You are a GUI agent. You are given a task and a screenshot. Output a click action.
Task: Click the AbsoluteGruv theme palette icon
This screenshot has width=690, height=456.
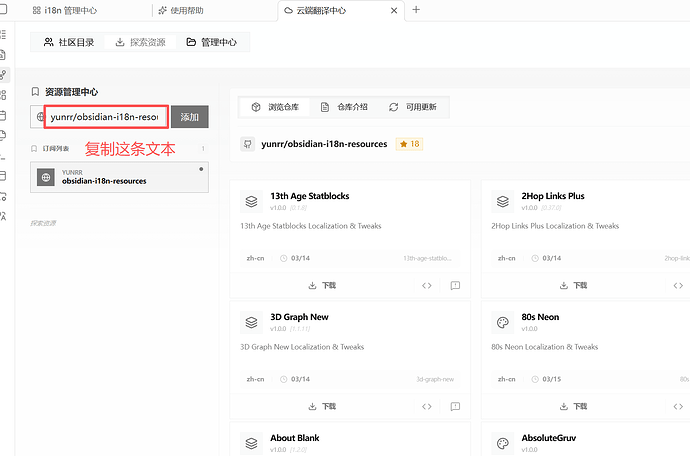click(503, 443)
